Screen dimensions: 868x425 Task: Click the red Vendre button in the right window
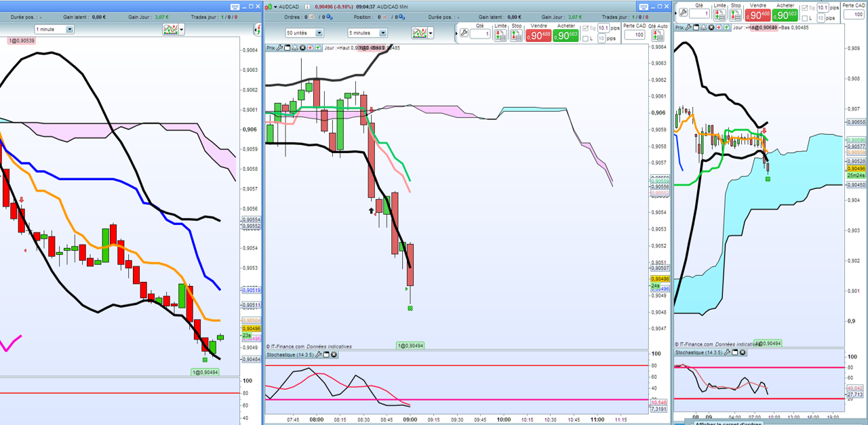[x=758, y=15]
